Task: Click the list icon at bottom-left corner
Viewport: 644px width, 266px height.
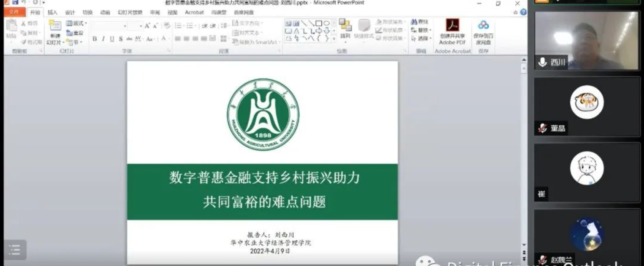Action: (15, 250)
